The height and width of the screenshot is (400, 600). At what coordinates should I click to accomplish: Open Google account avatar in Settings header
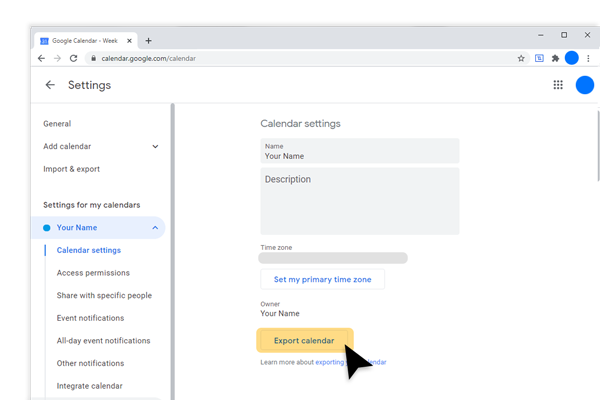[585, 85]
